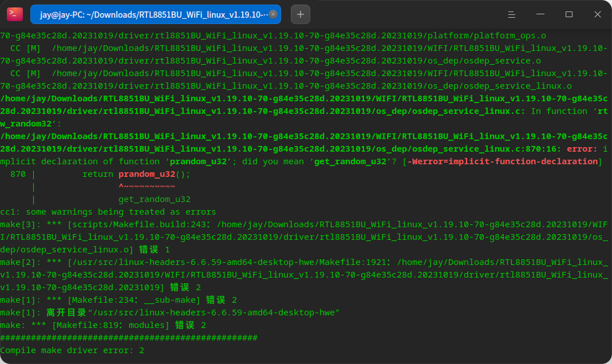The height and width of the screenshot is (364, 612).
Task: Click the 'get_random_u32' fix-it hint below the carets
Action: pyautogui.click(x=155, y=199)
